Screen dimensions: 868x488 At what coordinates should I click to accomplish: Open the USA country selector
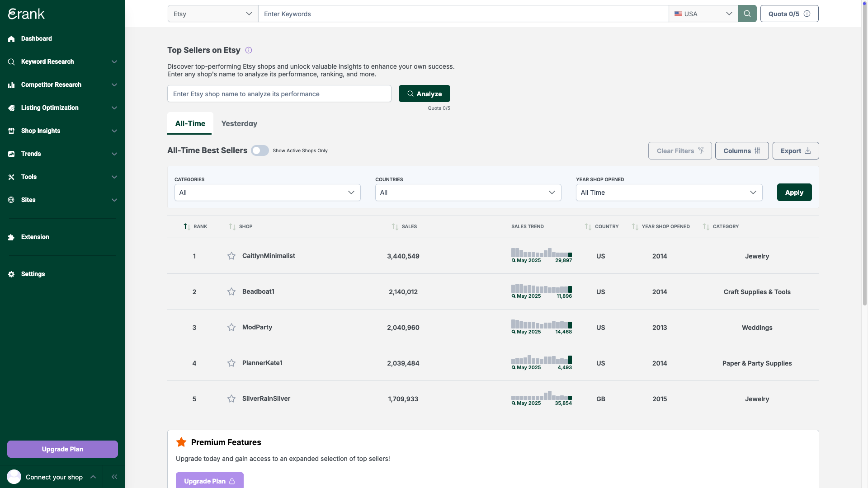click(x=703, y=14)
